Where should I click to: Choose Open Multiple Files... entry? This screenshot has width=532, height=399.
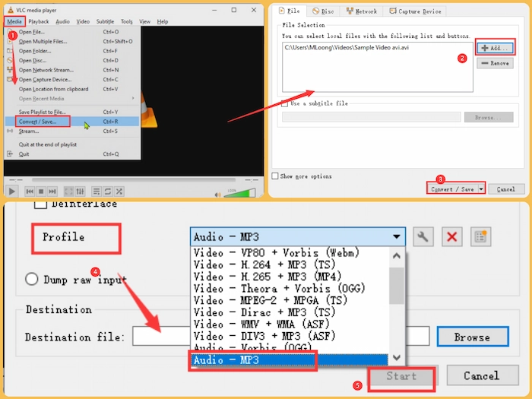point(72,41)
